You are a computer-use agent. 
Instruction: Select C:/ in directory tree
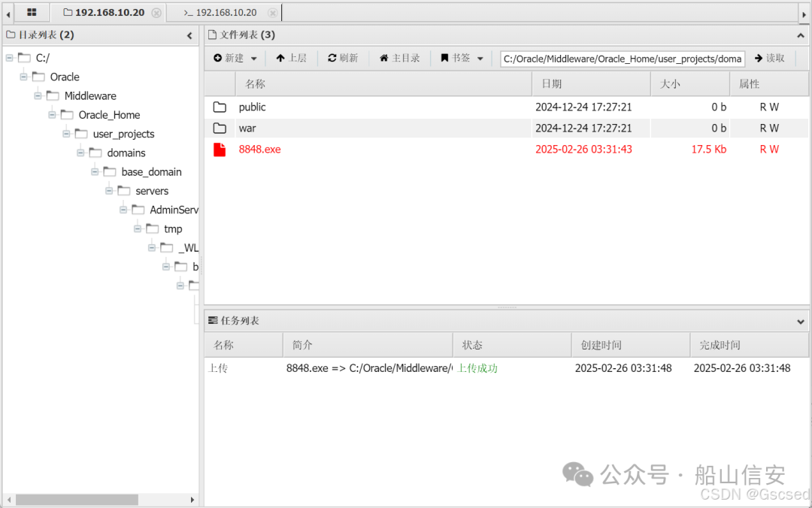click(x=42, y=58)
